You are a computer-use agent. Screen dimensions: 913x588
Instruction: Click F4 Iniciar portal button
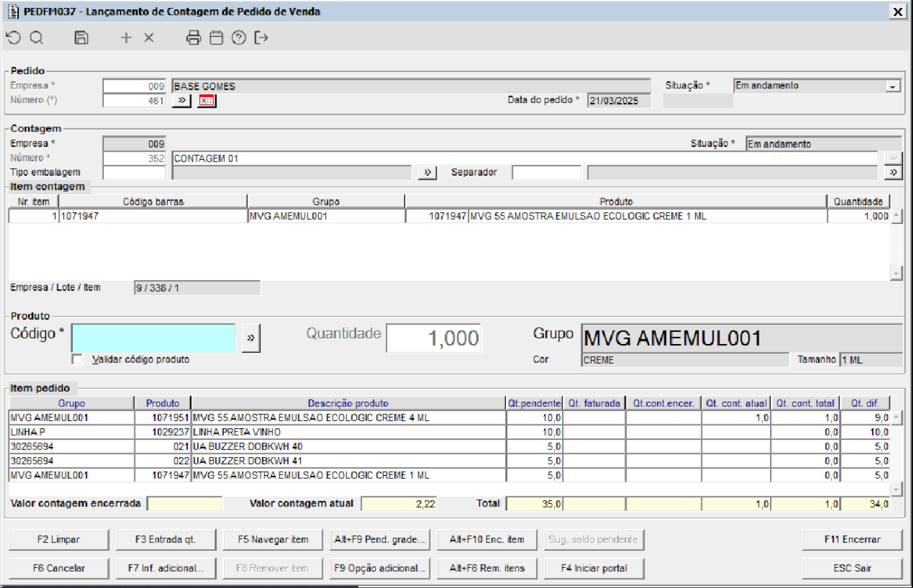pyautogui.click(x=594, y=569)
